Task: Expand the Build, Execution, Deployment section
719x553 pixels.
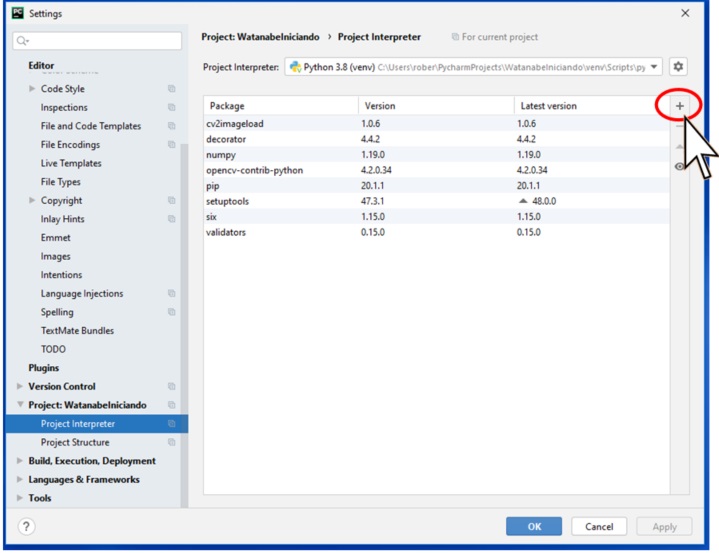Action: [x=21, y=461]
